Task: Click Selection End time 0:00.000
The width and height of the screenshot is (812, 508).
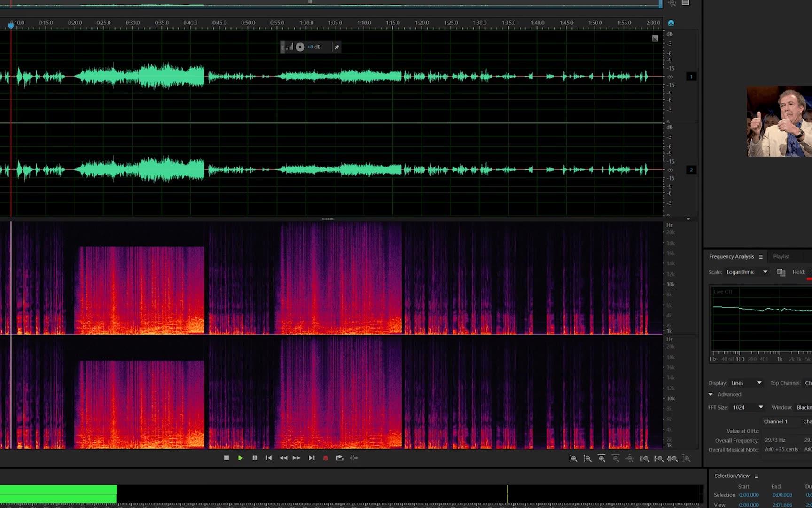Action: 782,495
